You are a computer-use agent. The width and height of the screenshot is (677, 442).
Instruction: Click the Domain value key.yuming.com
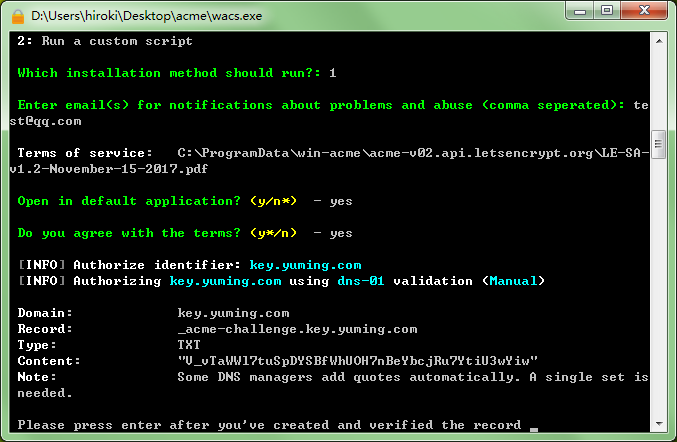tap(233, 313)
